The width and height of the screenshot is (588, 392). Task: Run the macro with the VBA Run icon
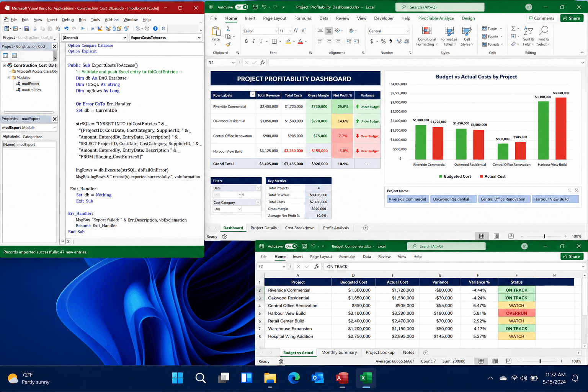pos(83,29)
